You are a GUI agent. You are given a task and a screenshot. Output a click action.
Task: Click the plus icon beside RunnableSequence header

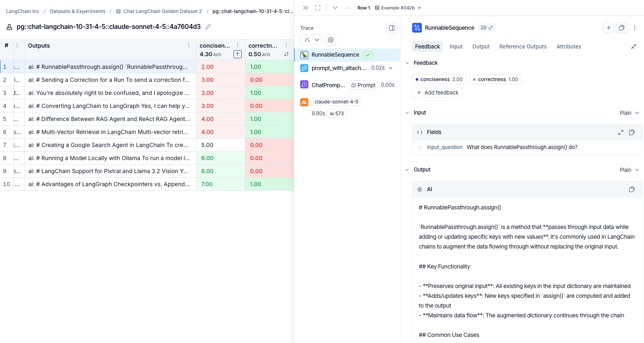pos(609,28)
